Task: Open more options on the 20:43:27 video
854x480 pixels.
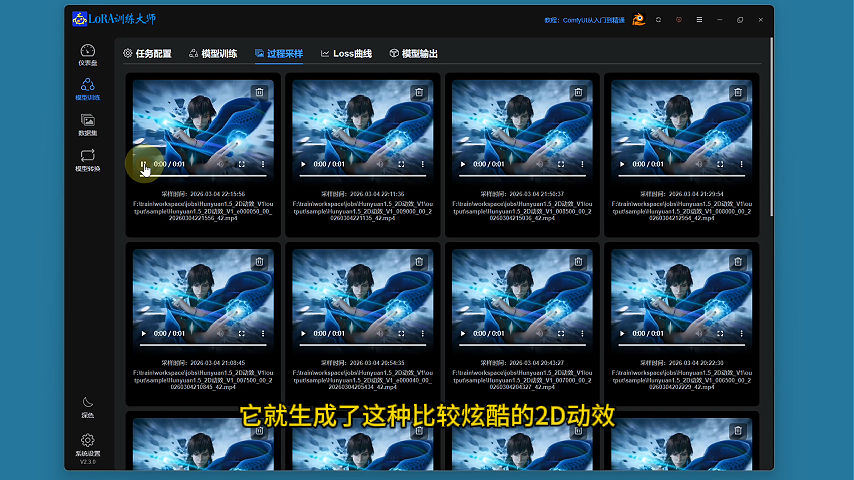Action: pos(582,333)
